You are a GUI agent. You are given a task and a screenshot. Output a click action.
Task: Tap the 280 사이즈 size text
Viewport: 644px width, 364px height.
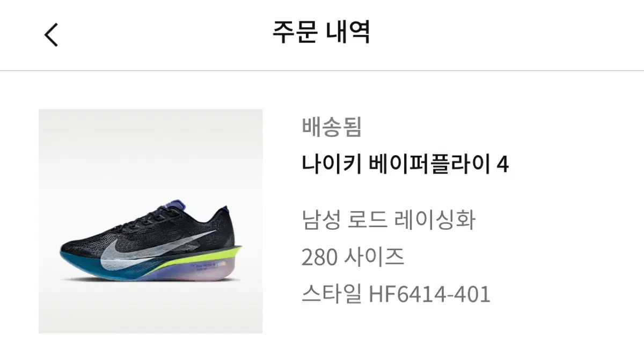click(353, 258)
